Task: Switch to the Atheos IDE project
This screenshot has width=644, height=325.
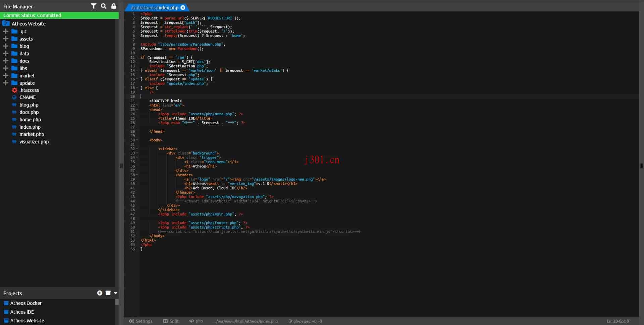Action: (x=22, y=312)
